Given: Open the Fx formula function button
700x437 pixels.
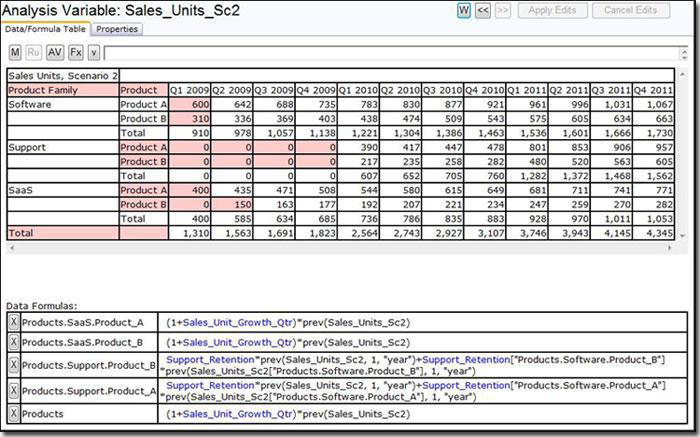Looking at the screenshot, I should pyautogui.click(x=76, y=53).
